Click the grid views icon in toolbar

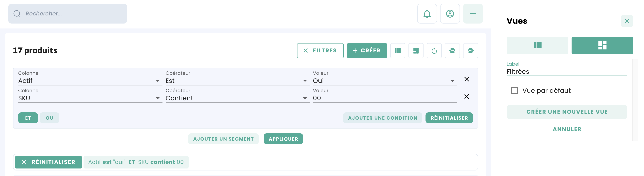click(x=416, y=51)
